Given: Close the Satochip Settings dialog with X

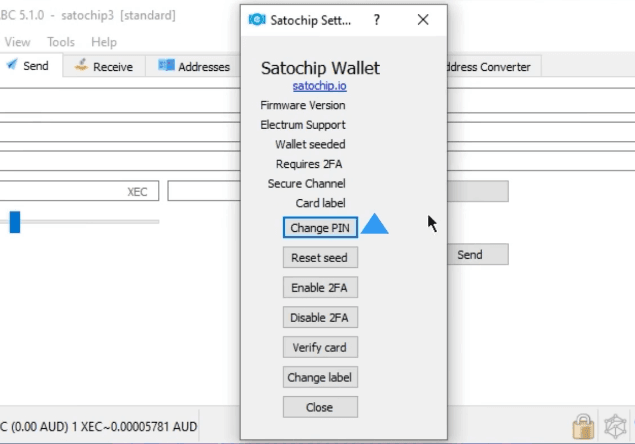Looking at the screenshot, I should [x=423, y=20].
